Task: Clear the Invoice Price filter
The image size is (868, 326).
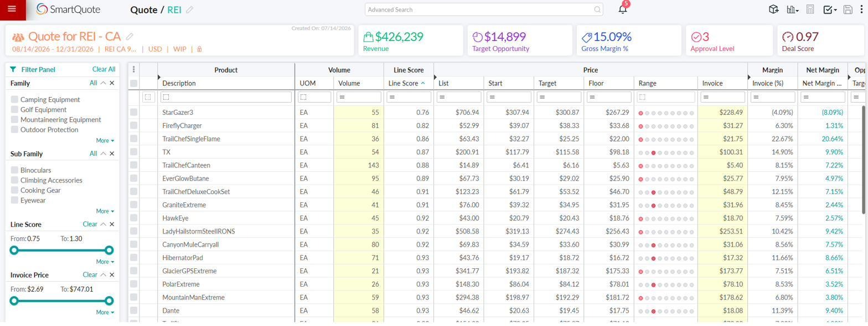Action: (x=90, y=274)
